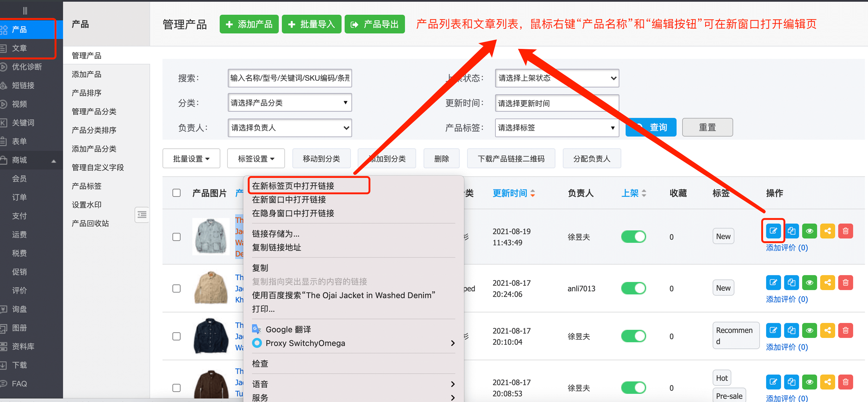This screenshot has height=402, width=868.
Task: Expand the 批量设置 dropdown button
Action: coord(191,158)
